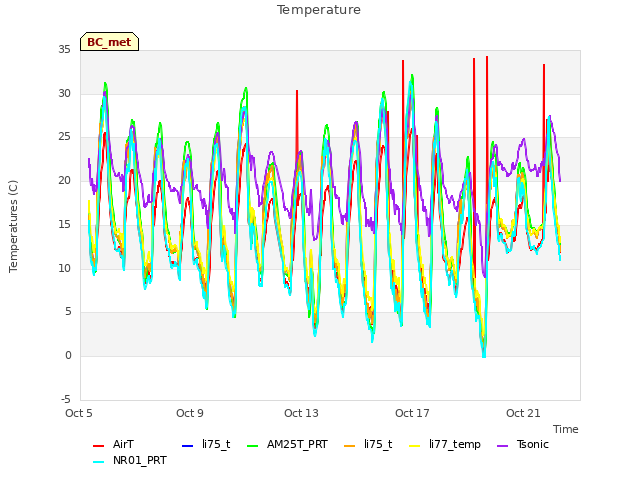Click the blue li75_t legend swatch

187,445
